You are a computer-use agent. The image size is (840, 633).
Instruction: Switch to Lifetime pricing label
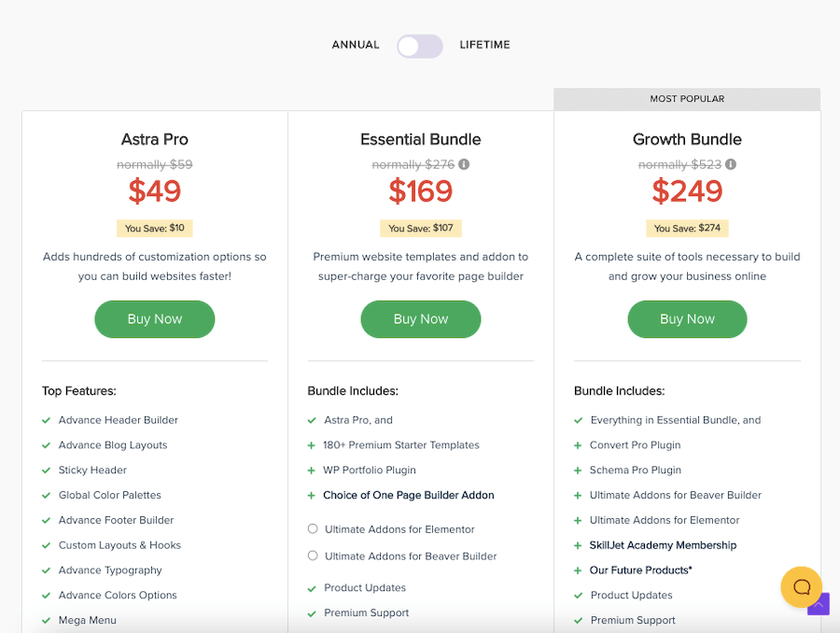(x=484, y=45)
